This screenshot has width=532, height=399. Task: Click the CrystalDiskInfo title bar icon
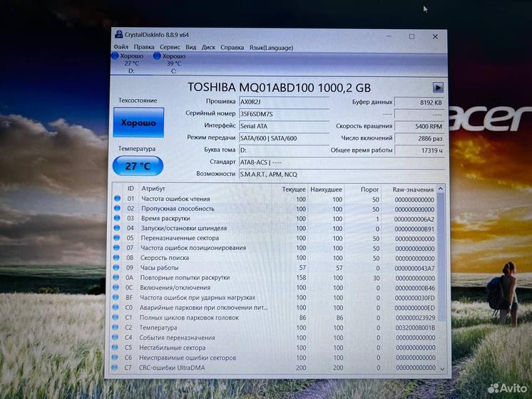(119, 34)
